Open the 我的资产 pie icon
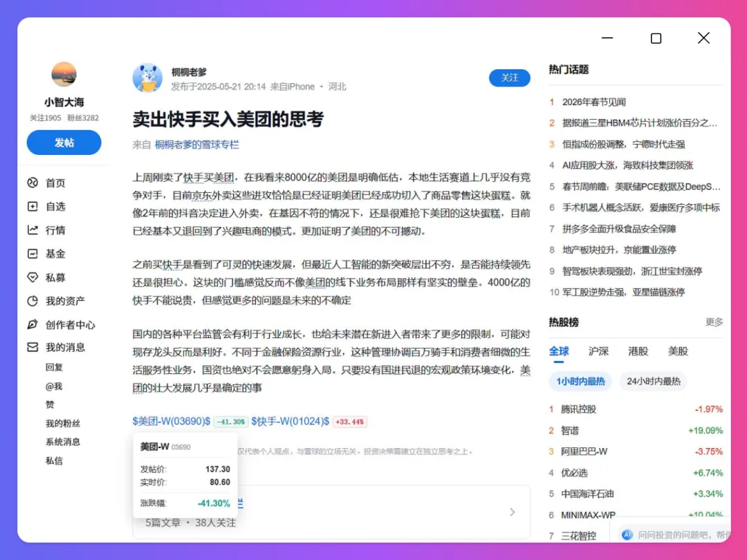This screenshot has height=560, width=747. point(33,301)
